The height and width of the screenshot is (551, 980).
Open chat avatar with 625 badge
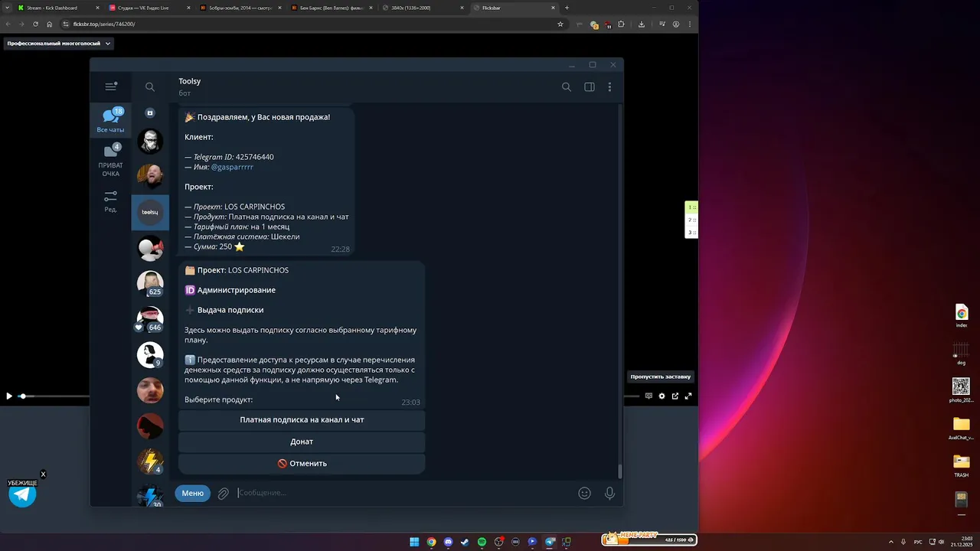pos(150,283)
